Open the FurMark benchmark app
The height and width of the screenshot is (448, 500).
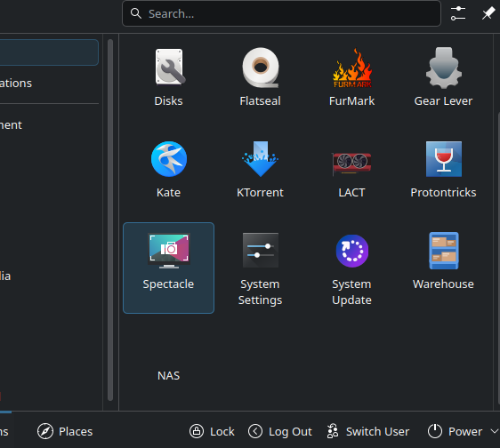(x=351, y=77)
